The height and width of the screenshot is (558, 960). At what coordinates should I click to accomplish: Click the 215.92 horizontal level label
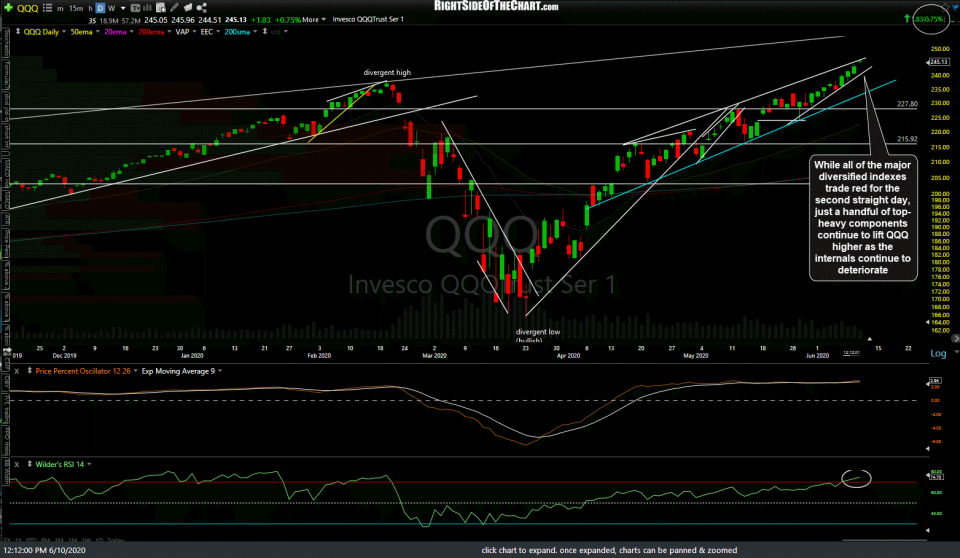pos(907,139)
